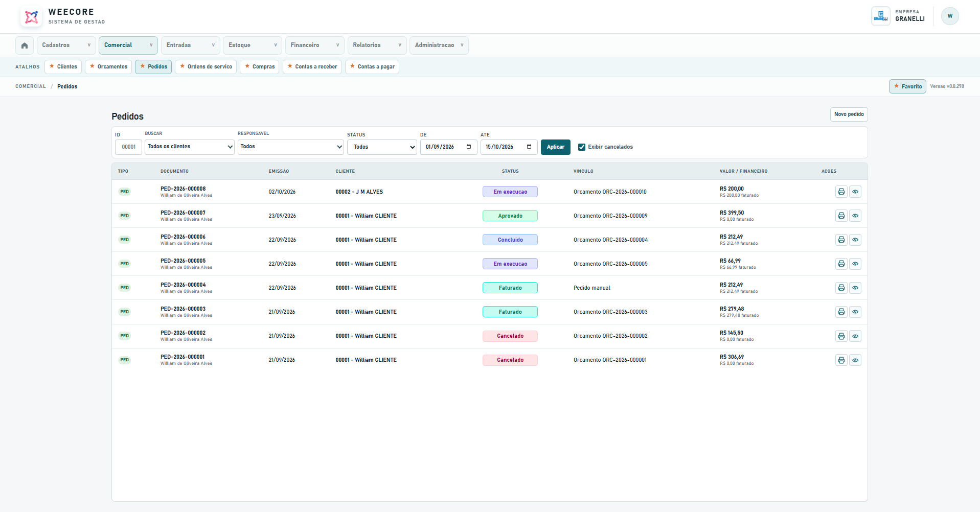980x512 pixels.
Task: Open the Orcamentos shortcut
Action: pos(108,67)
